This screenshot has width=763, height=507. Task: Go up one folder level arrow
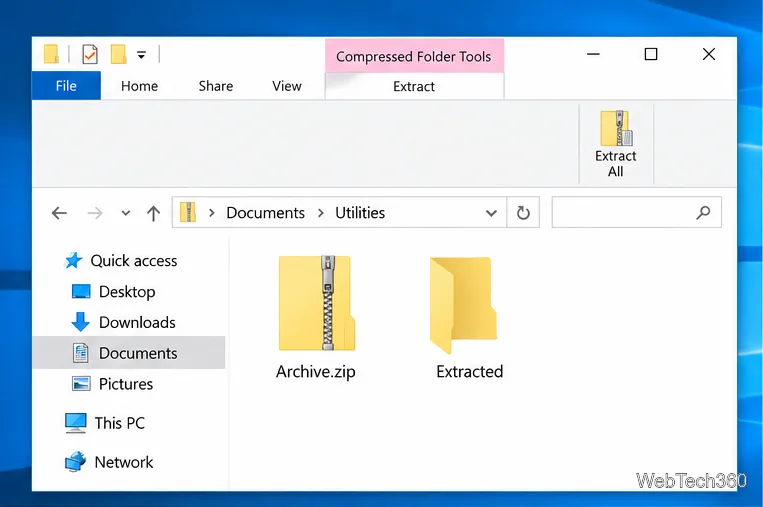[x=153, y=213]
